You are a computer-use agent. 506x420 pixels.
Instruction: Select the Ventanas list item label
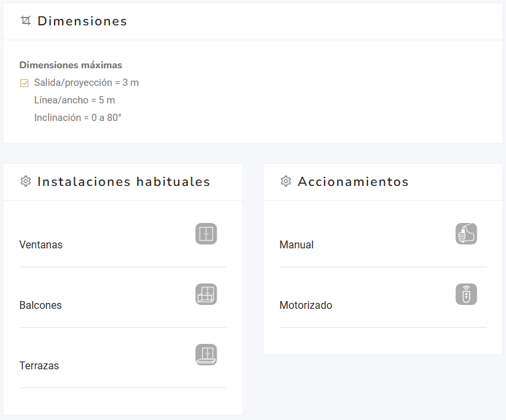pyautogui.click(x=41, y=245)
